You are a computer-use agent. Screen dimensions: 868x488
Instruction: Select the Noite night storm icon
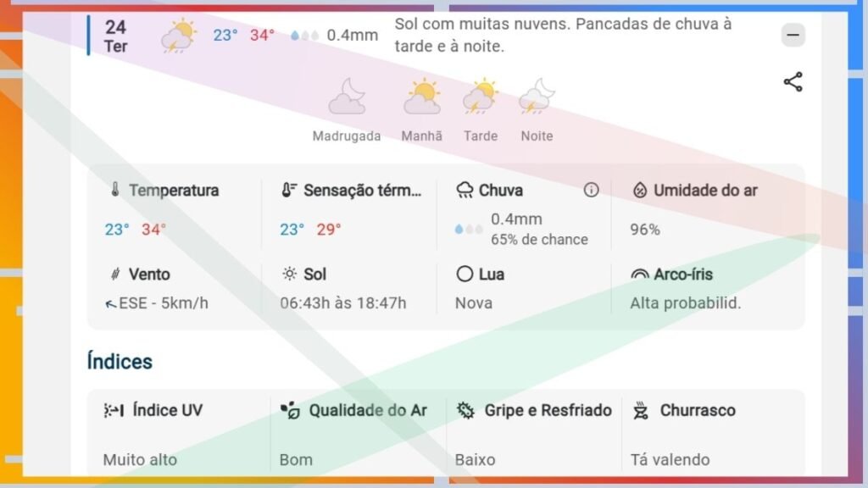pos(537,97)
